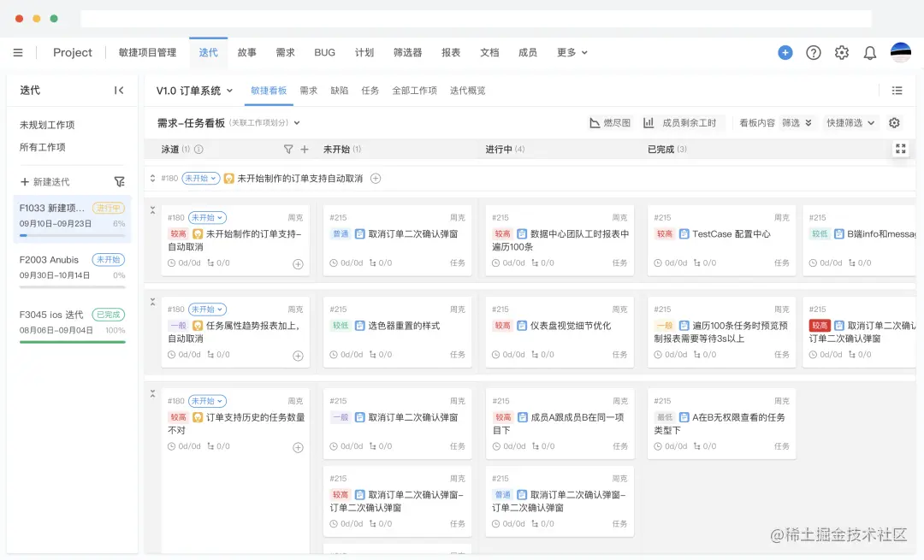The width and height of the screenshot is (924, 560).
Task: Click task icon on TestCase 配置中心 card
Action: coord(684,233)
